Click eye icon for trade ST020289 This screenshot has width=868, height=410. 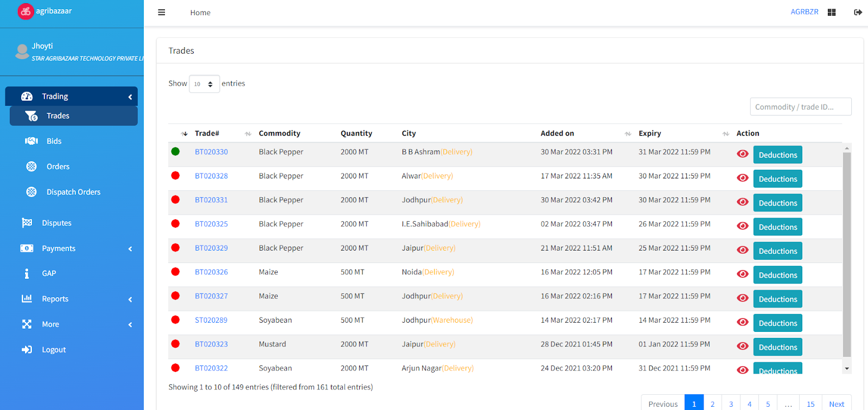pyautogui.click(x=743, y=322)
